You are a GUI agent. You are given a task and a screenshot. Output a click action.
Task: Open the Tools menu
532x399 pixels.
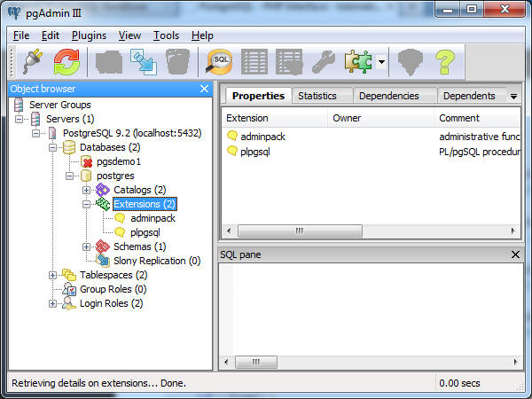[166, 35]
